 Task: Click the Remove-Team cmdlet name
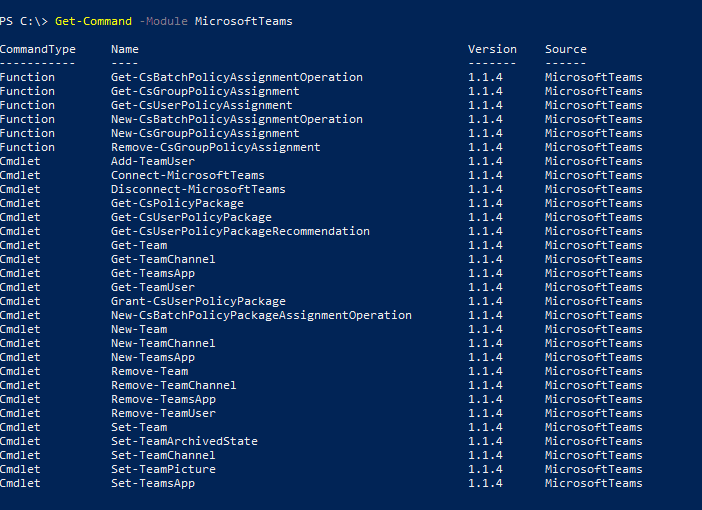tap(150, 371)
